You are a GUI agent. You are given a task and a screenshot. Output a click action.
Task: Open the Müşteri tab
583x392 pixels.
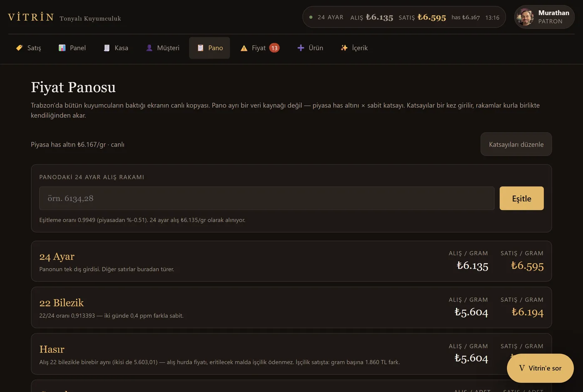coord(162,48)
